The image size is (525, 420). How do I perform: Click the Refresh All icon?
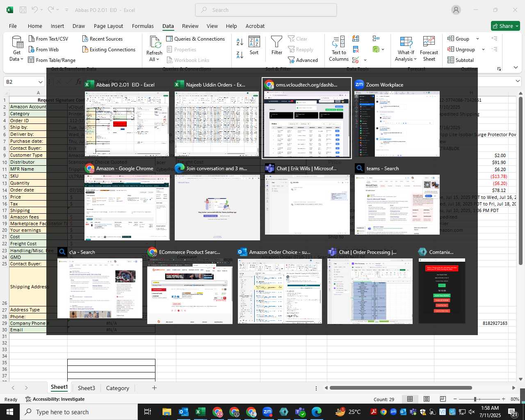[155, 42]
